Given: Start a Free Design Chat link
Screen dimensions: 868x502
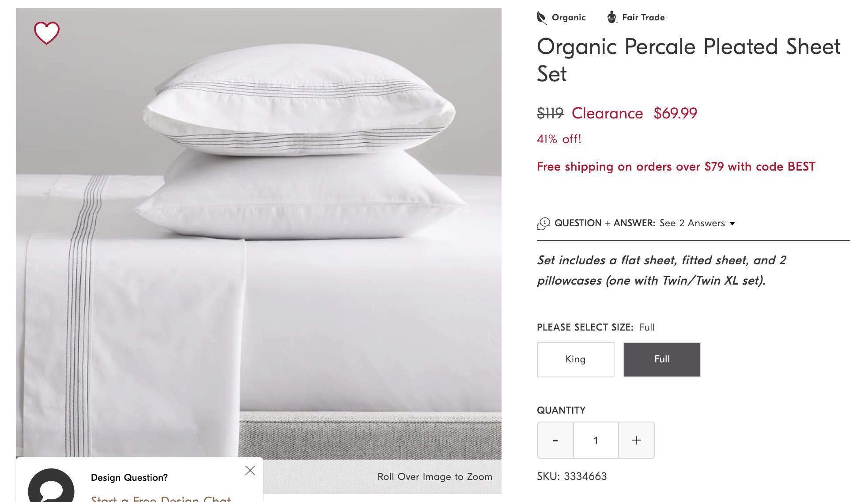Looking at the screenshot, I should 161,498.
